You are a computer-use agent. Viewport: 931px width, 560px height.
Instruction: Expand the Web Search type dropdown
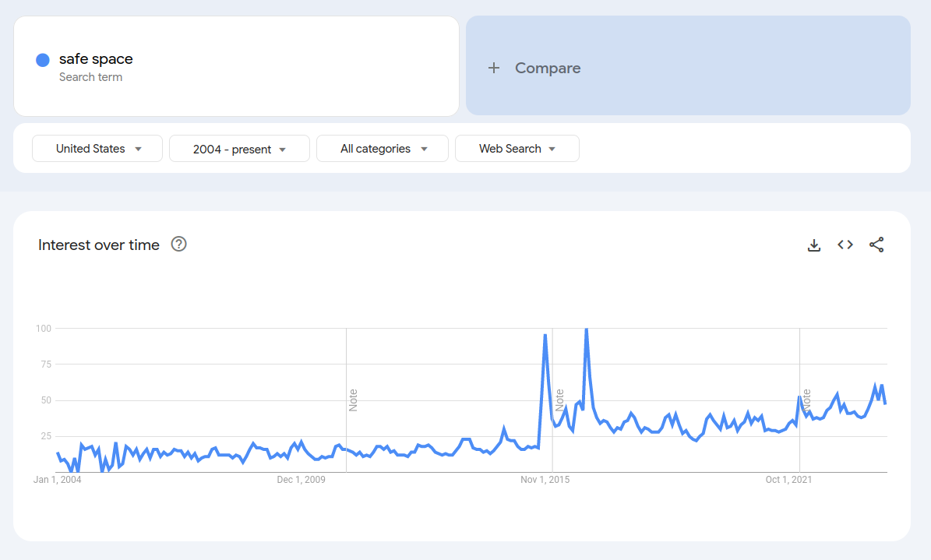517,149
